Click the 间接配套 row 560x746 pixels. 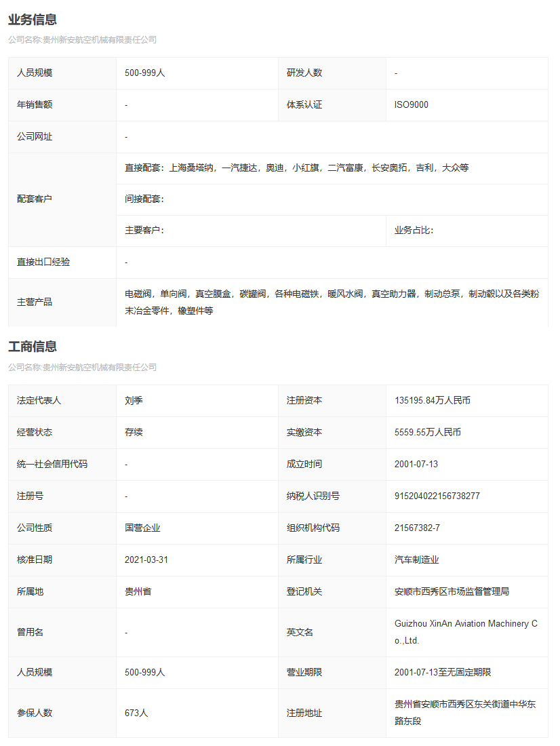click(x=332, y=199)
